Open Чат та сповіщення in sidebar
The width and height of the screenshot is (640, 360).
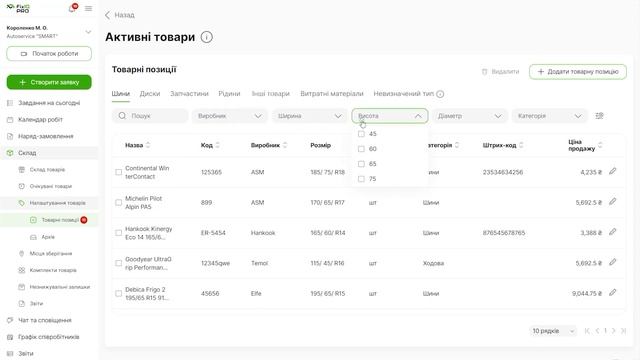(45, 320)
